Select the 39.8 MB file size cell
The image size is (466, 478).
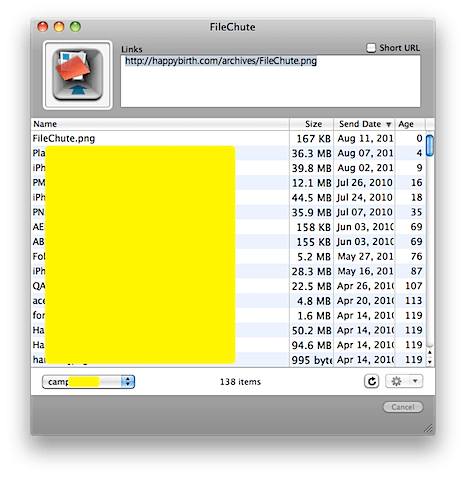312,168
